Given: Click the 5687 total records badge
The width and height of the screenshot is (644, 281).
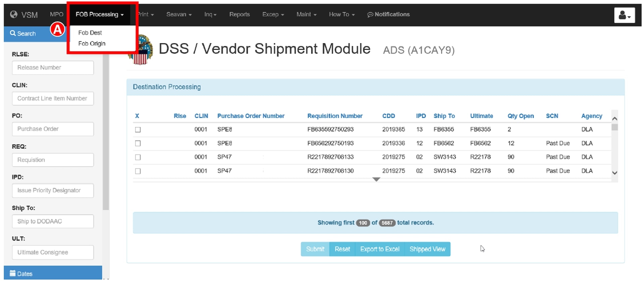Looking at the screenshot, I should point(387,223).
